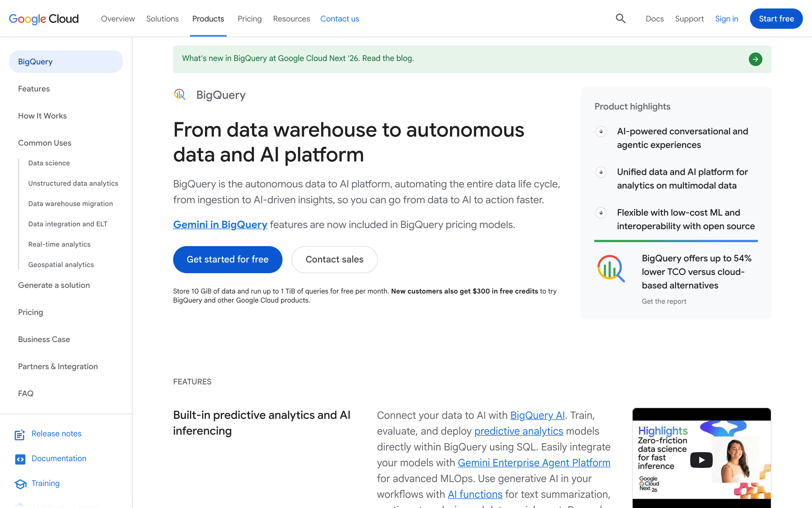This screenshot has height=508, width=812.
Task: Go to Common Uses section
Action: [x=45, y=143]
